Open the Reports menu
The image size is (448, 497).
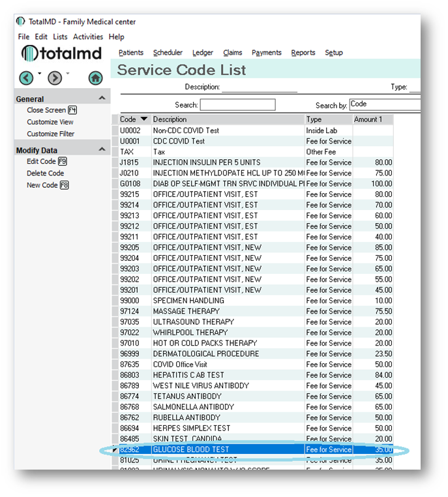click(x=303, y=53)
